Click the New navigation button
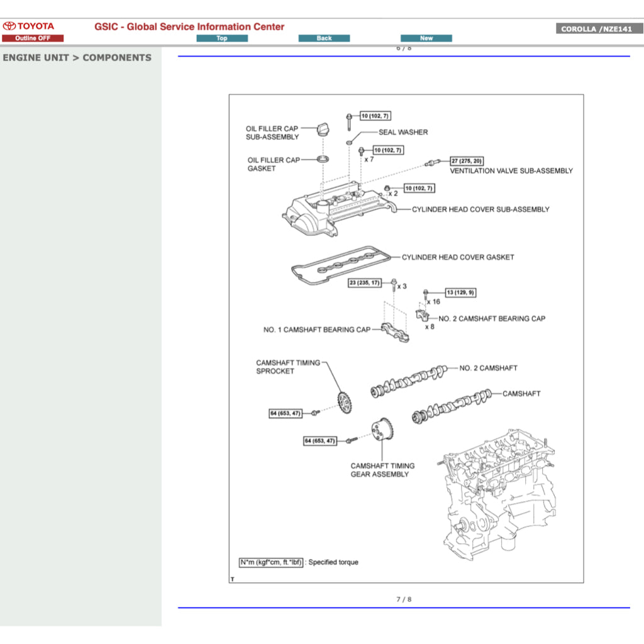644x644 pixels. tap(426, 38)
